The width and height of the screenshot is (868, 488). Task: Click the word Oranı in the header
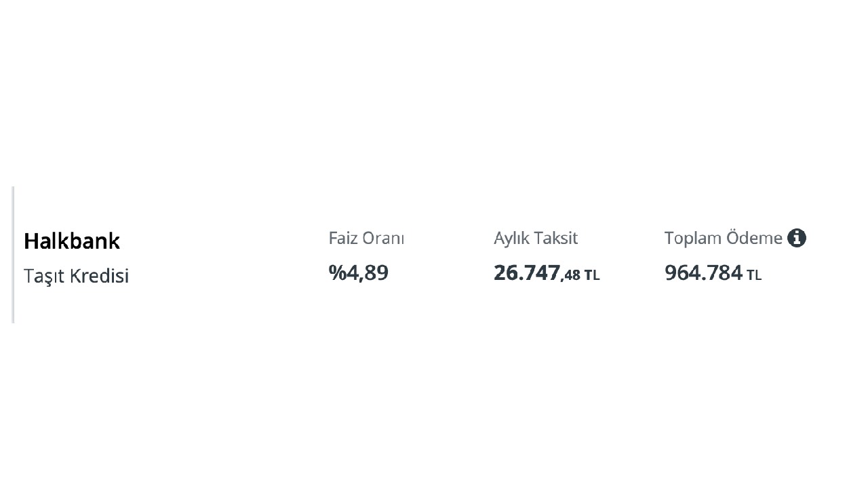383,238
